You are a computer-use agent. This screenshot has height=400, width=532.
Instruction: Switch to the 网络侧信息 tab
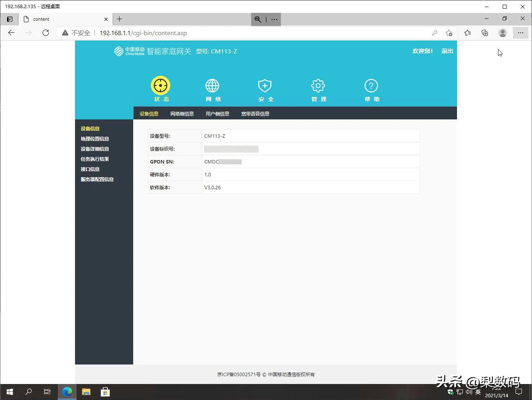tap(182, 113)
